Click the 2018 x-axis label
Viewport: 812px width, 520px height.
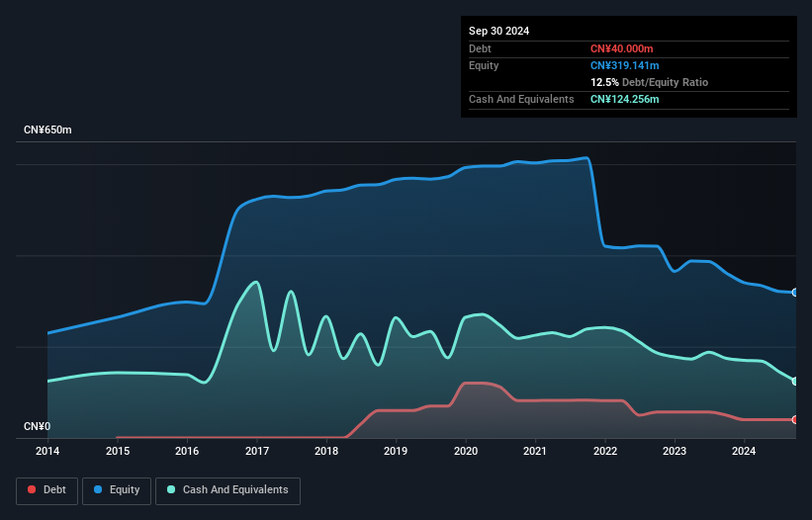tap(326, 451)
